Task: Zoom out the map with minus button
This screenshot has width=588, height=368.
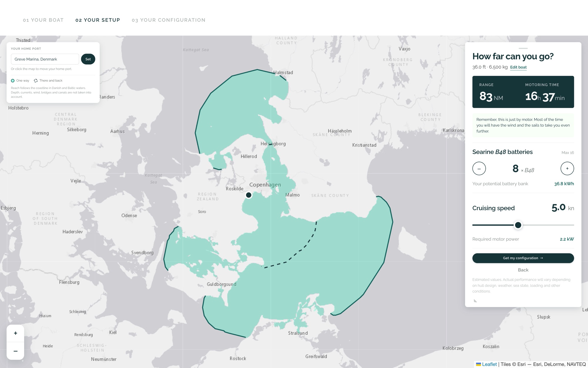Action: pos(15,351)
